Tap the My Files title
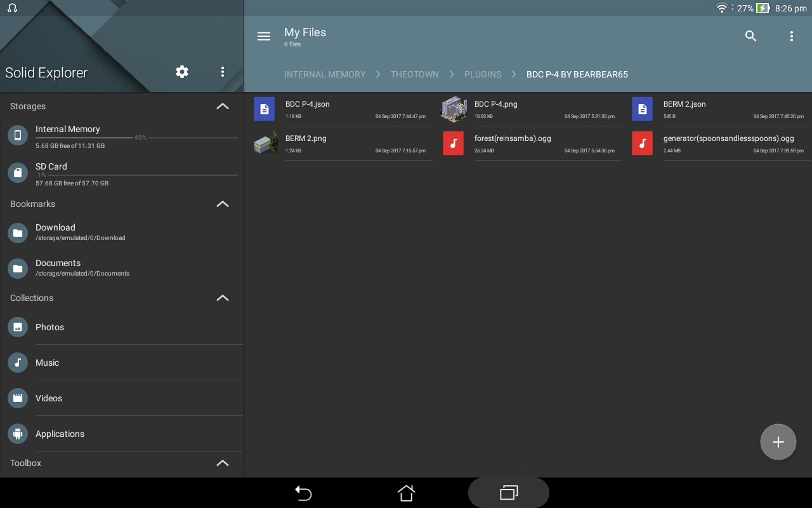Screen dimensions: 812x508 coord(305,32)
